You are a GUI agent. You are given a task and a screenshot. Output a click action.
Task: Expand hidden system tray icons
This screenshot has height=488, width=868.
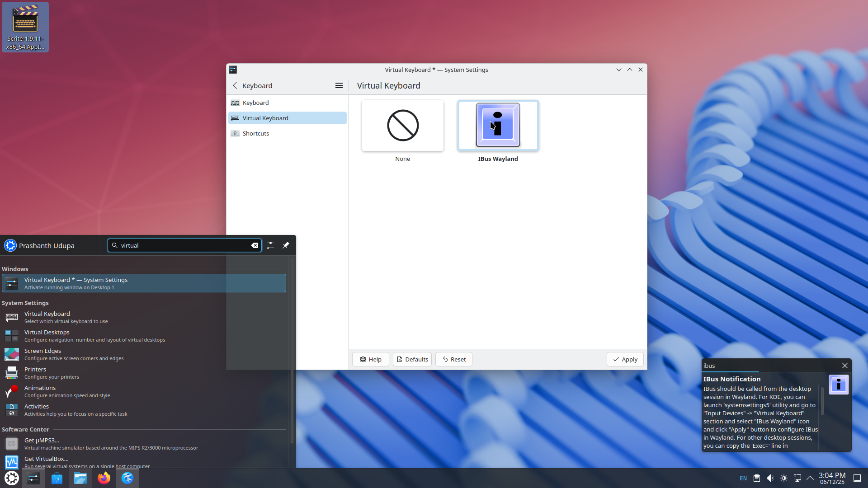tap(810, 478)
